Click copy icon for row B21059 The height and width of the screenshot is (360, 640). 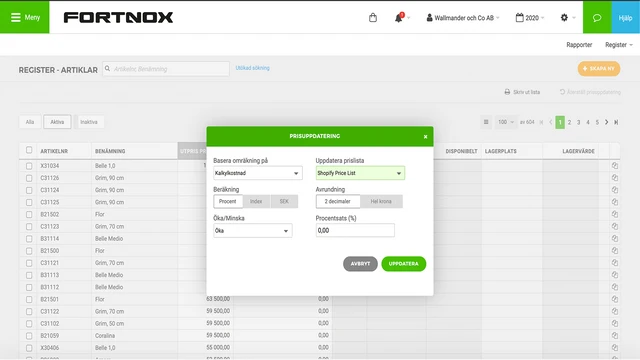(x=615, y=336)
